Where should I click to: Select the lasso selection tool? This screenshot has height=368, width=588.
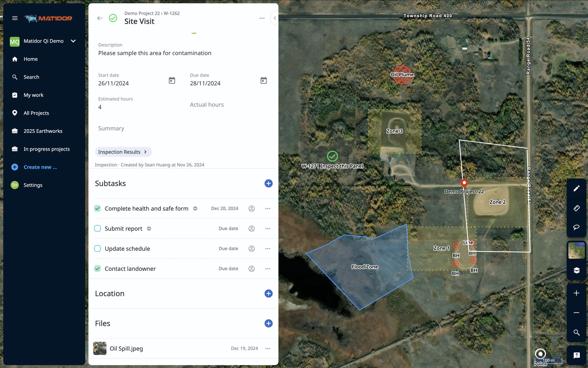[576, 227]
